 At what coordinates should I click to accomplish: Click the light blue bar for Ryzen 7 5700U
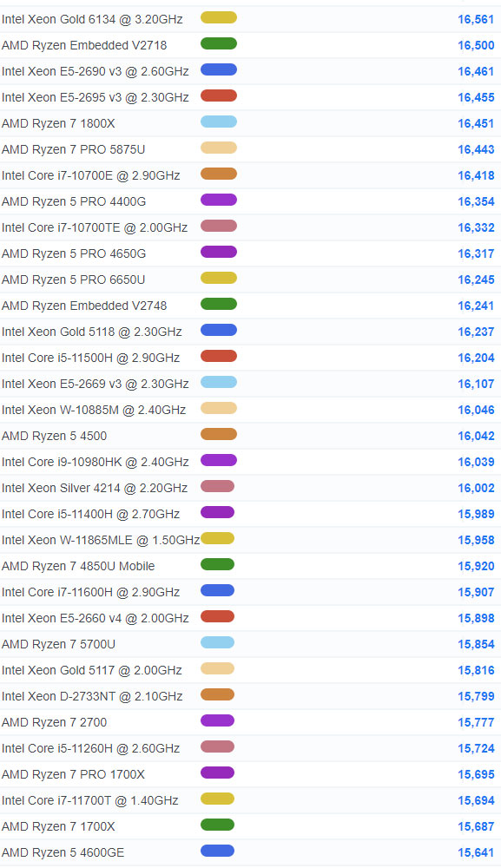coord(218,642)
